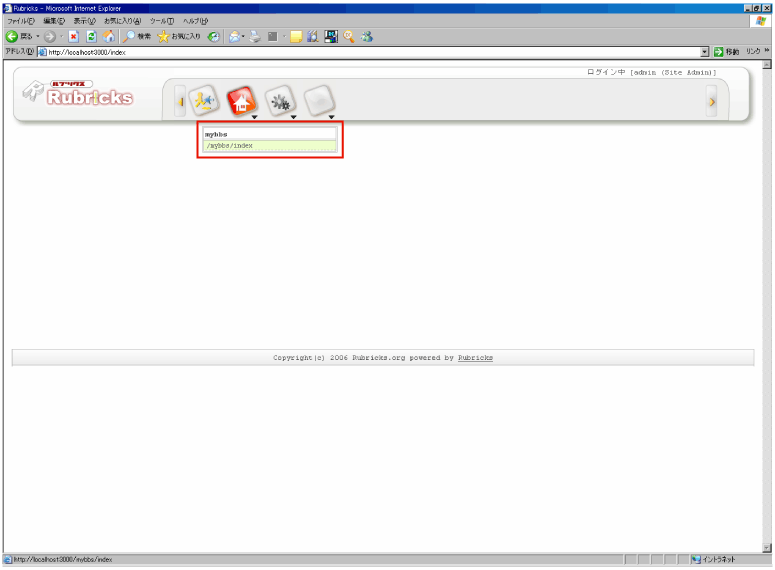The height and width of the screenshot is (570, 775).
Task: Click the Print icon
Action: (x=255, y=37)
